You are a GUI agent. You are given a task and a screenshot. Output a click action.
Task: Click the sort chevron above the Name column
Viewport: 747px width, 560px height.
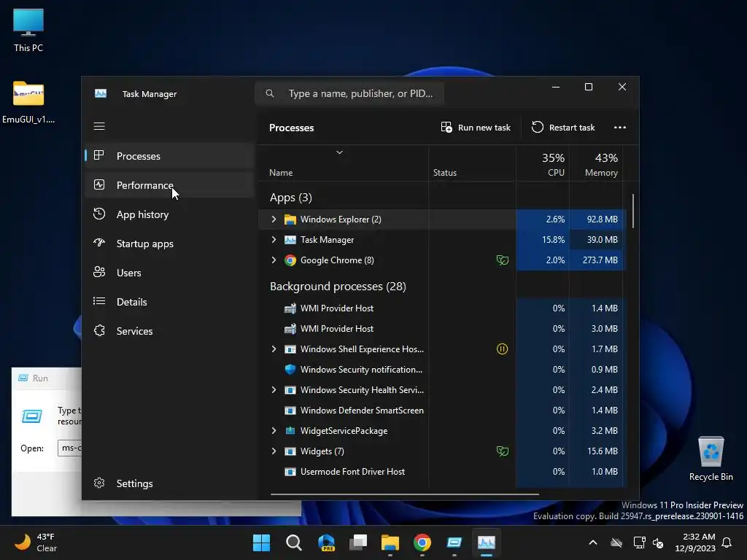[x=340, y=152]
